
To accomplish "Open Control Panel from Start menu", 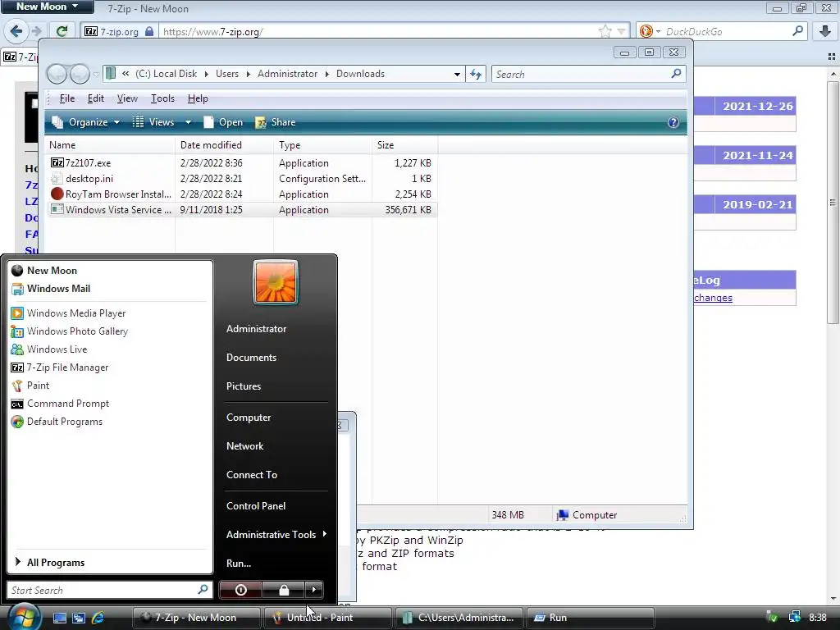I will point(256,505).
